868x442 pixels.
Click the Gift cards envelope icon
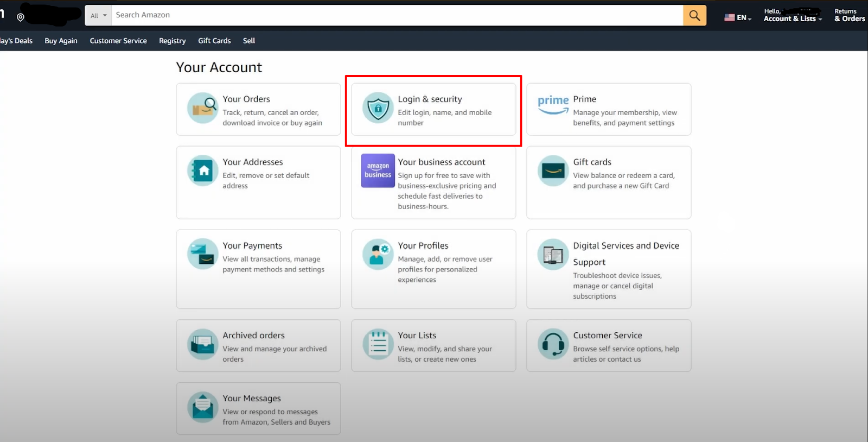553,171
